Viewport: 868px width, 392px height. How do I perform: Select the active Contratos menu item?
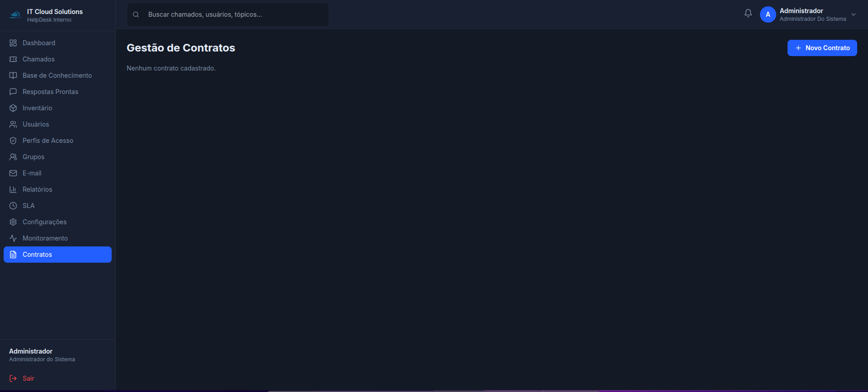[57, 255]
